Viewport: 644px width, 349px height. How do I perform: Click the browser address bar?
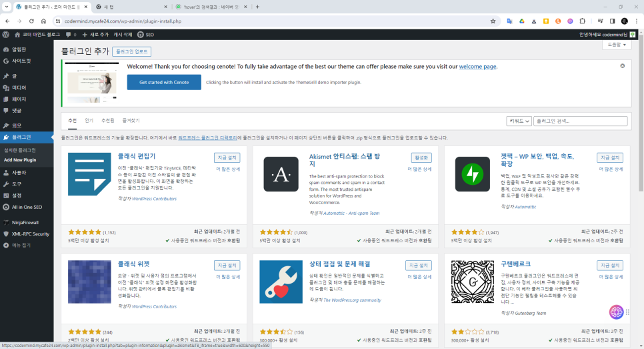(x=275, y=21)
